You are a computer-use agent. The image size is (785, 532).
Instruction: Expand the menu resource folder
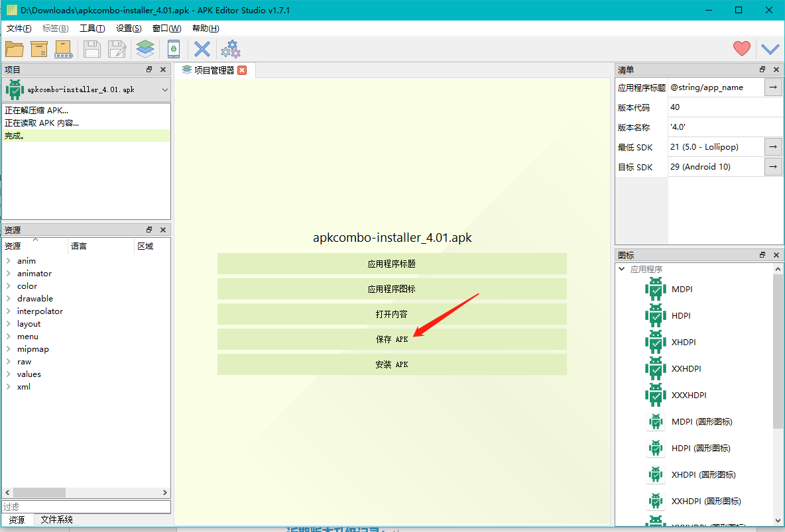click(x=9, y=337)
